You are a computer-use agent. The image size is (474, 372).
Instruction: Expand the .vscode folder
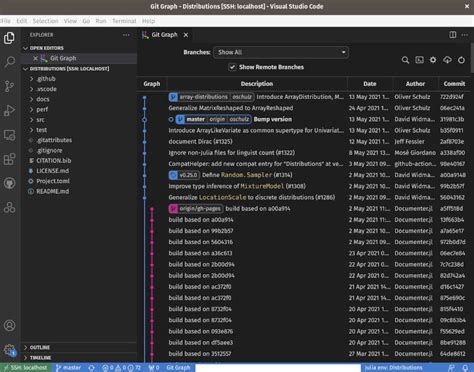(79, 89)
